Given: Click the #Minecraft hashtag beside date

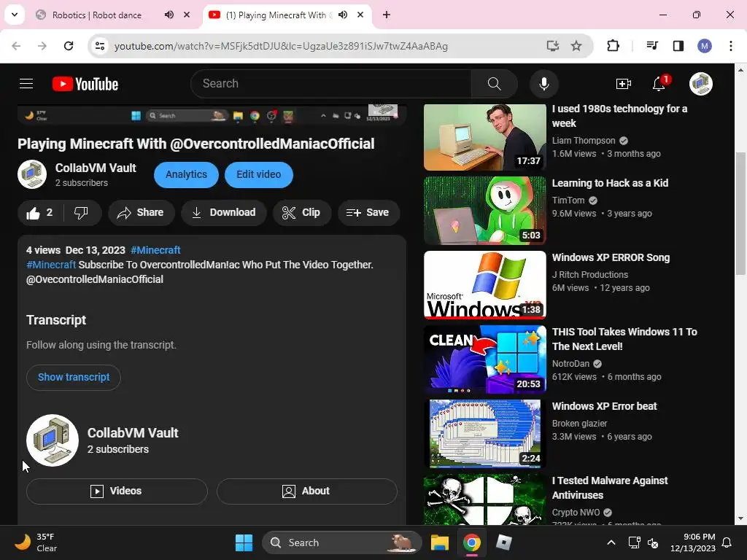Looking at the screenshot, I should click(156, 251).
